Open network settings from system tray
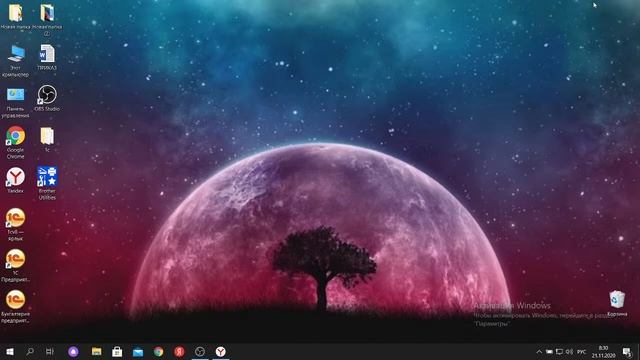The image size is (640, 360). (x=560, y=351)
